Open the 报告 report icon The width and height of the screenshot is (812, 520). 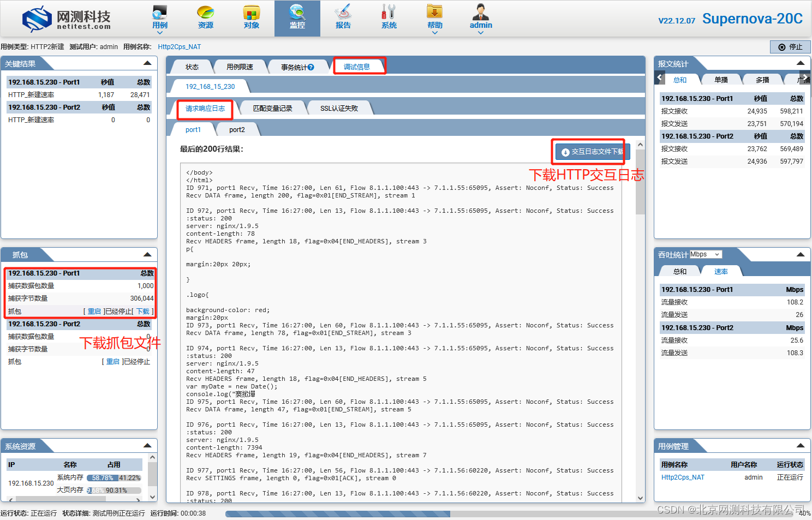(343, 17)
